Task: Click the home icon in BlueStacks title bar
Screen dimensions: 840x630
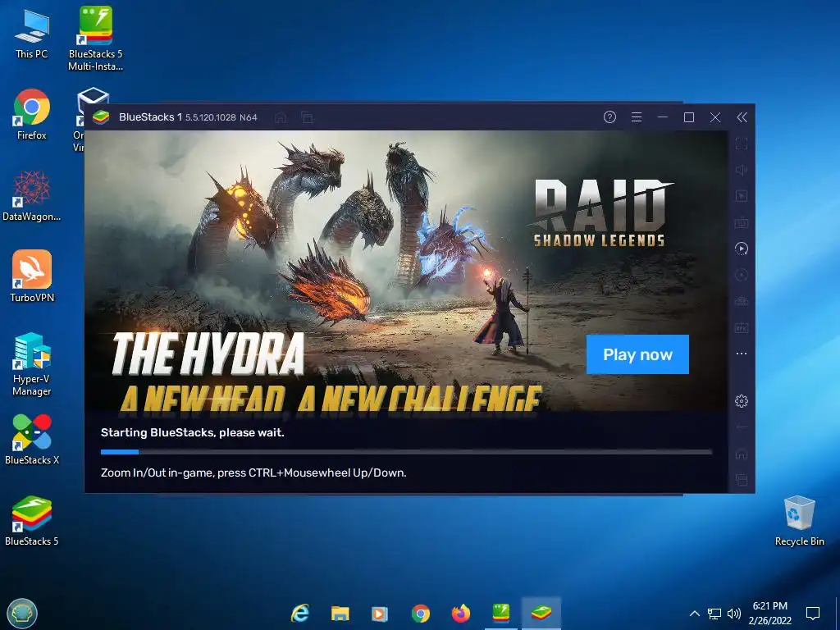Action: (281, 117)
